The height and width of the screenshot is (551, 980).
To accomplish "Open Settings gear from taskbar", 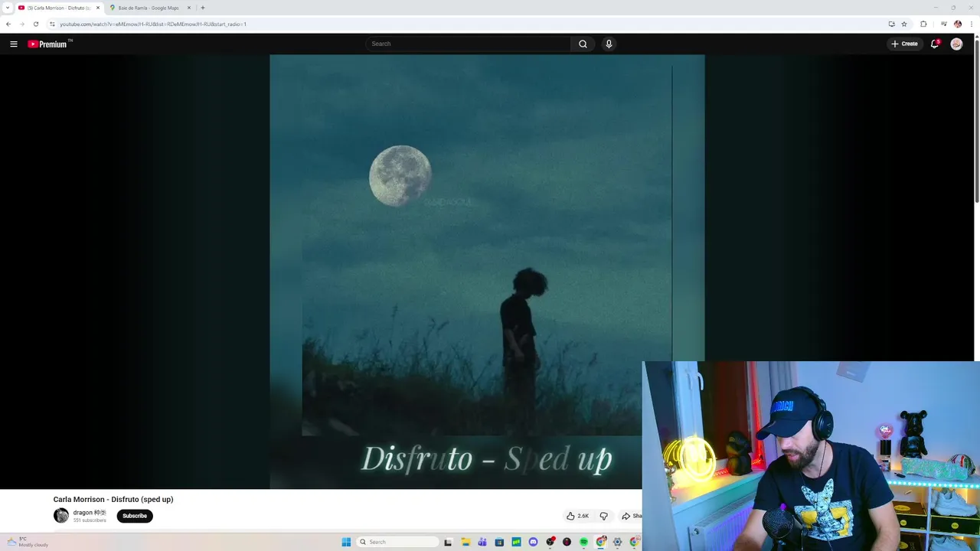I will coord(617,542).
